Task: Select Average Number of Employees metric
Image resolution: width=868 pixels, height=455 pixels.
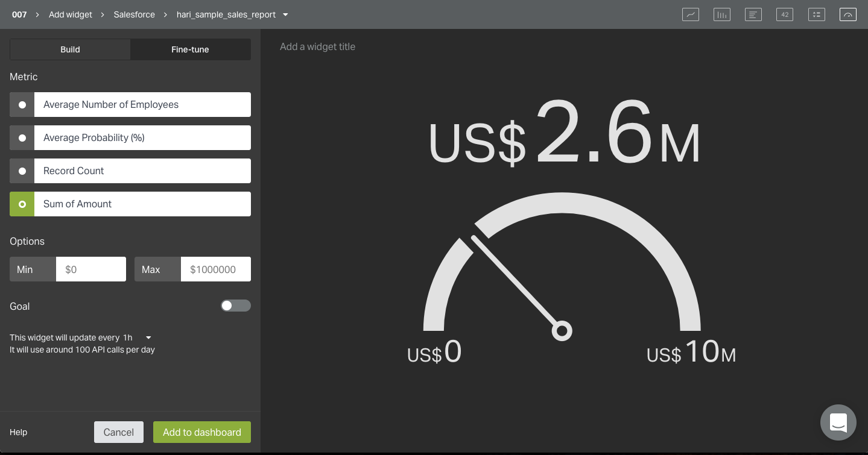Action: point(130,104)
